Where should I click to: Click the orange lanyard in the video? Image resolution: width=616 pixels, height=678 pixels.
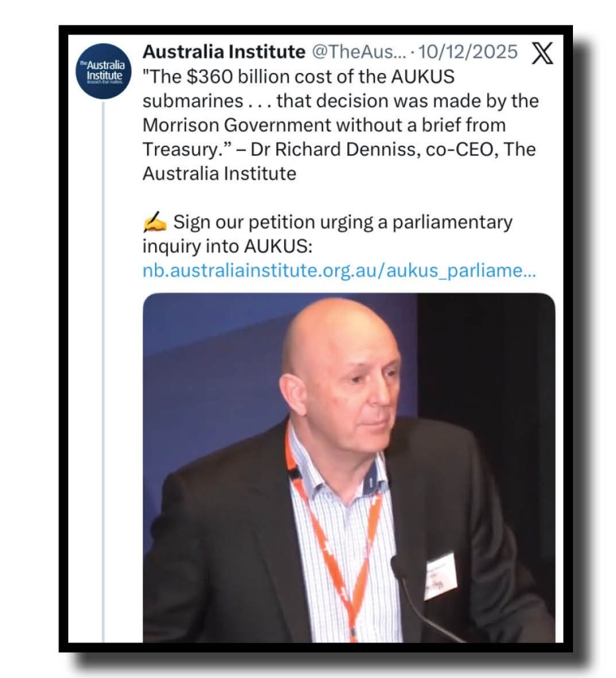334,532
